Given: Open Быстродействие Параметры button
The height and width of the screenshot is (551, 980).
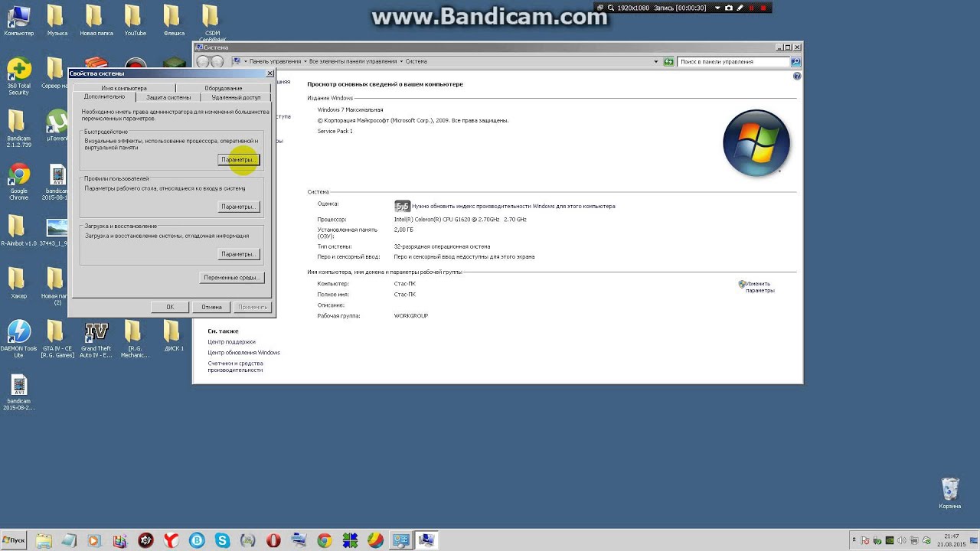Looking at the screenshot, I should (x=238, y=159).
